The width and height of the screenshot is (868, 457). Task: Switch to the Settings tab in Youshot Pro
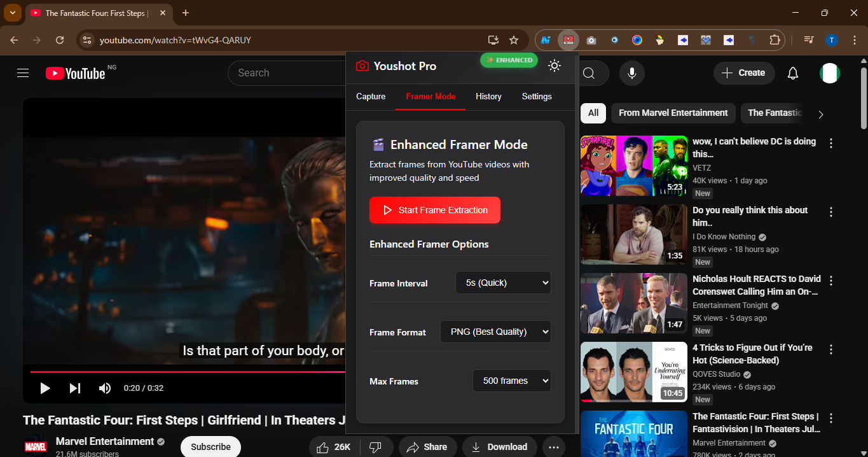pyautogui.click(x=537, y=96)
